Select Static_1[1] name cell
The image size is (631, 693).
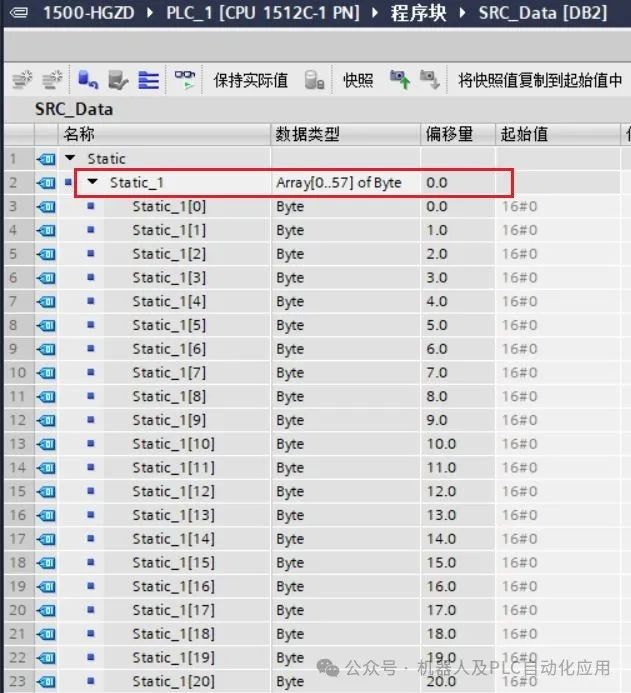(x=187, y=230)
